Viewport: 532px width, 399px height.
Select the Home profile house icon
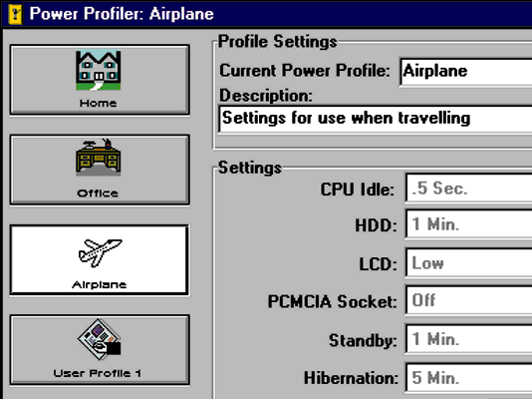click(99, 70)
